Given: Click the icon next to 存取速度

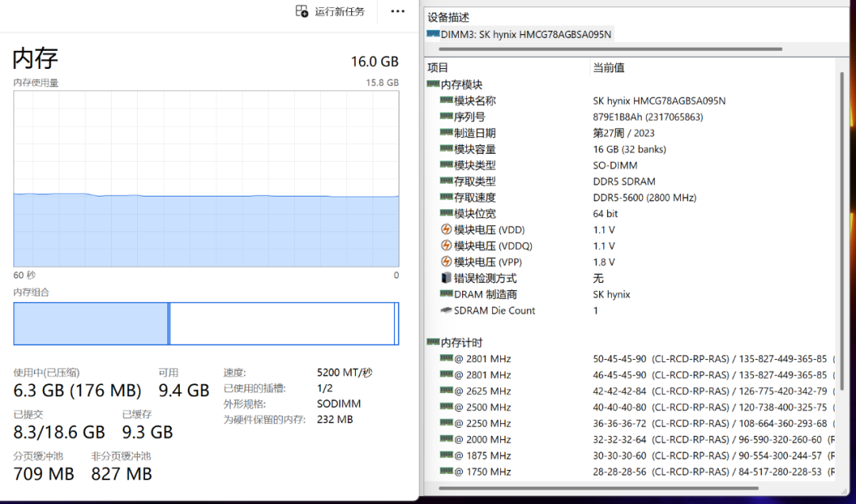Looking at the screenshot, I should [446, 197].
